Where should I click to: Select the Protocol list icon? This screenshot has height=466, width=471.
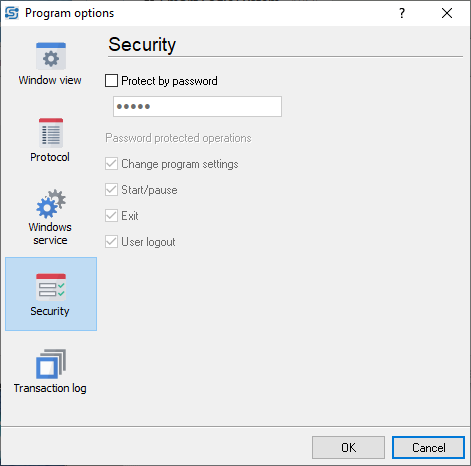coord(51,133)
